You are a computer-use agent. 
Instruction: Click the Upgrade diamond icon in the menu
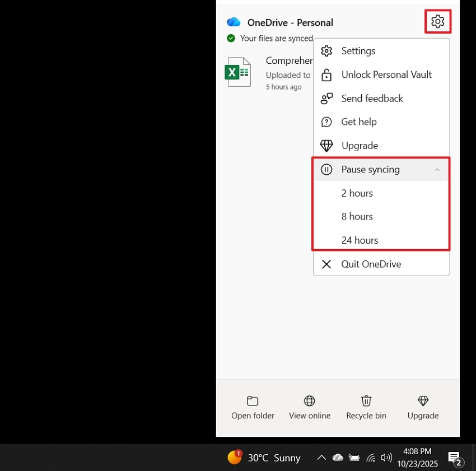tap(326, 145)
